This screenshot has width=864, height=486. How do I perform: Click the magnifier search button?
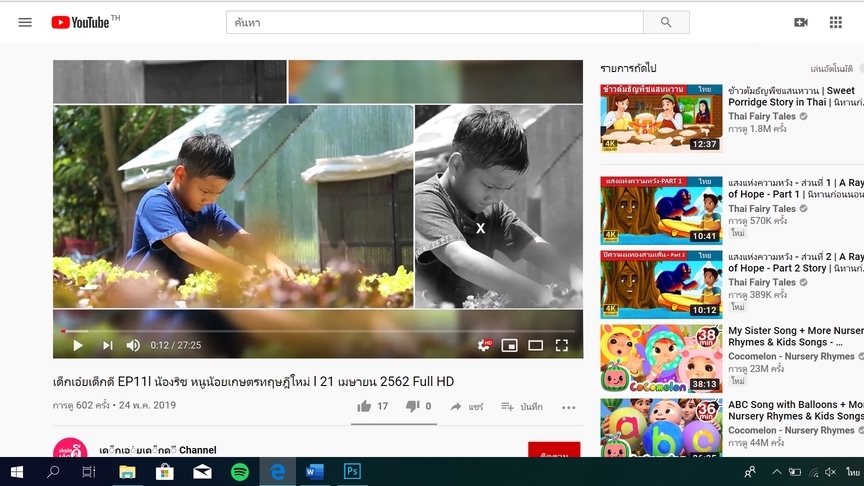666,23
